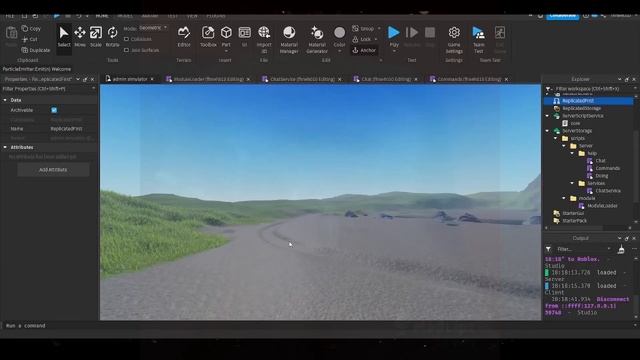Screen dimensions: 640x360
Task: Switch to the Commands script tab
Action: click(x=468, y=79)
